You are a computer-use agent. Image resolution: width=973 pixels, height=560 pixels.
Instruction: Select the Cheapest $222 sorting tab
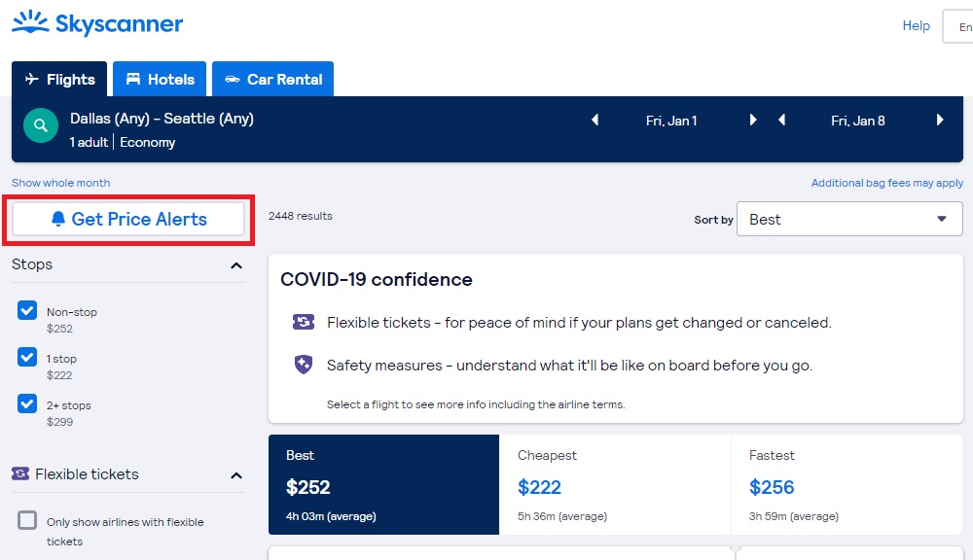[x=615, y=484]
